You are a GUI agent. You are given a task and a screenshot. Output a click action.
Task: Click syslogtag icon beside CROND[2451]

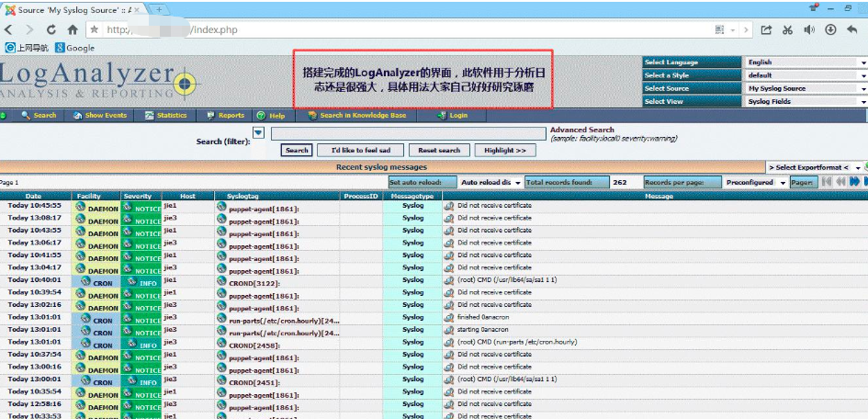(x=221, y=380)
